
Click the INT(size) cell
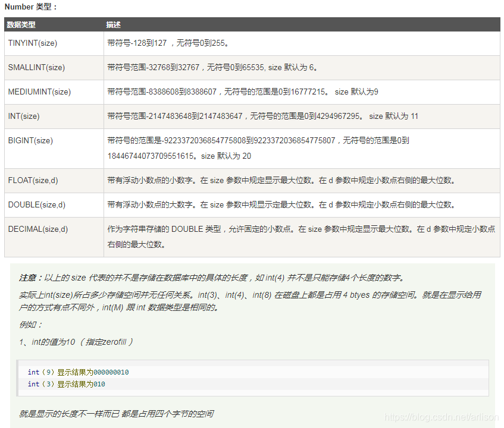point(54,117)
